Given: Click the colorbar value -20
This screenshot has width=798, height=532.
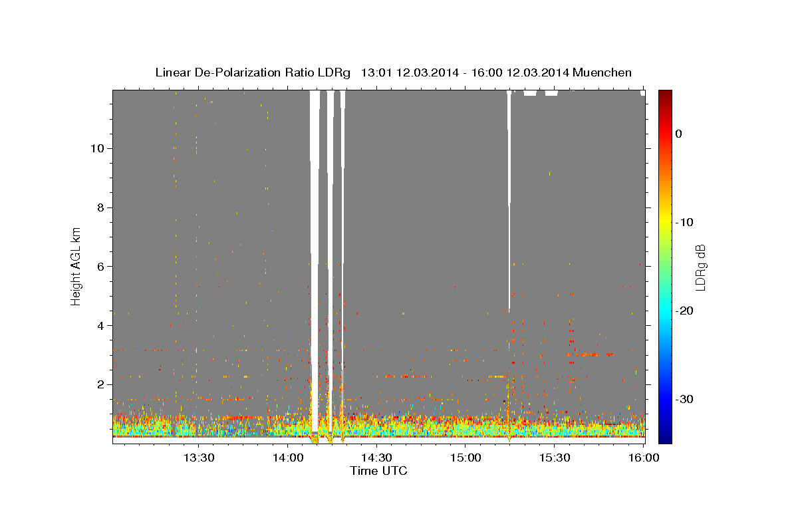Looking at the screenshot, I should [x=685, y=311].
